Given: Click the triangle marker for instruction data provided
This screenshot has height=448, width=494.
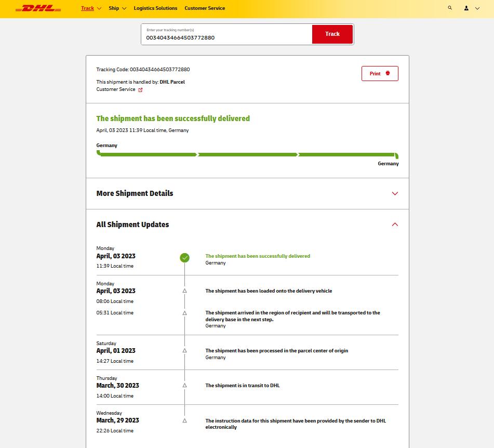Looking at the screenshot, I should (x=184, y=420).
